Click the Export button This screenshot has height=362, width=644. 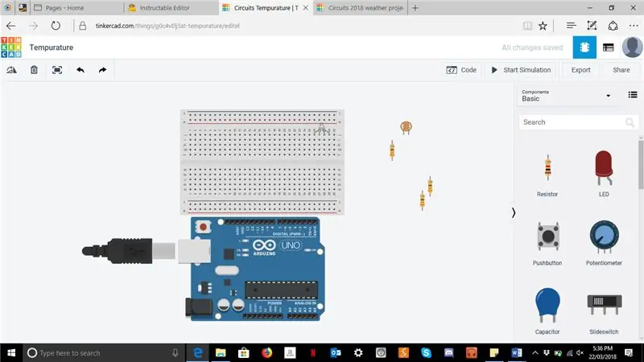[x=580, y=70]
